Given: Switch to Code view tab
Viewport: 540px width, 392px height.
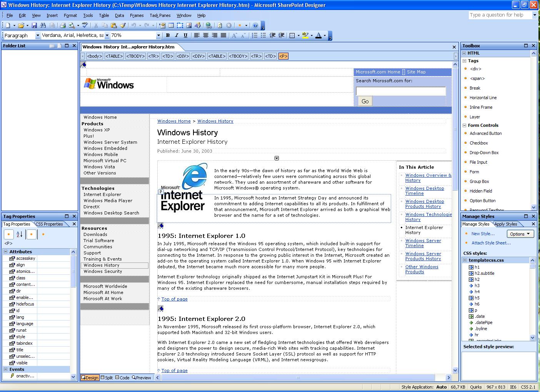Looking at the screenshot, I should pyautogui.click(x=123, y=378).
